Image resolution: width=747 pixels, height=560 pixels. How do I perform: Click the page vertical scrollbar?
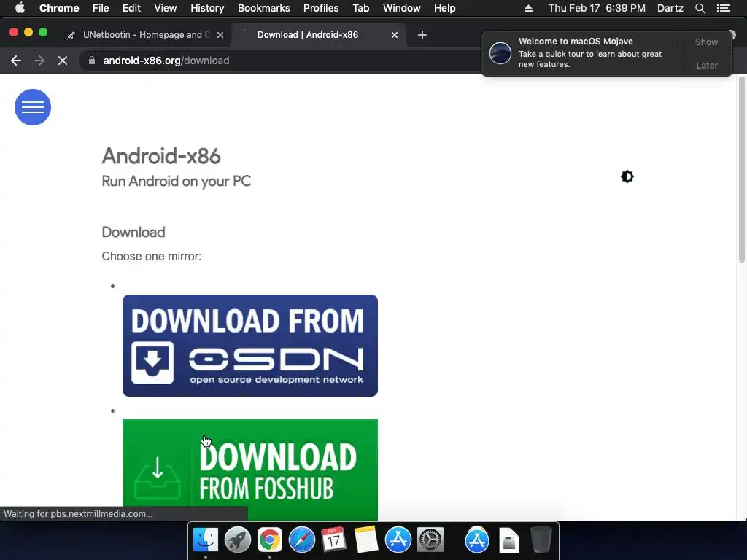(x=741, y=169)
